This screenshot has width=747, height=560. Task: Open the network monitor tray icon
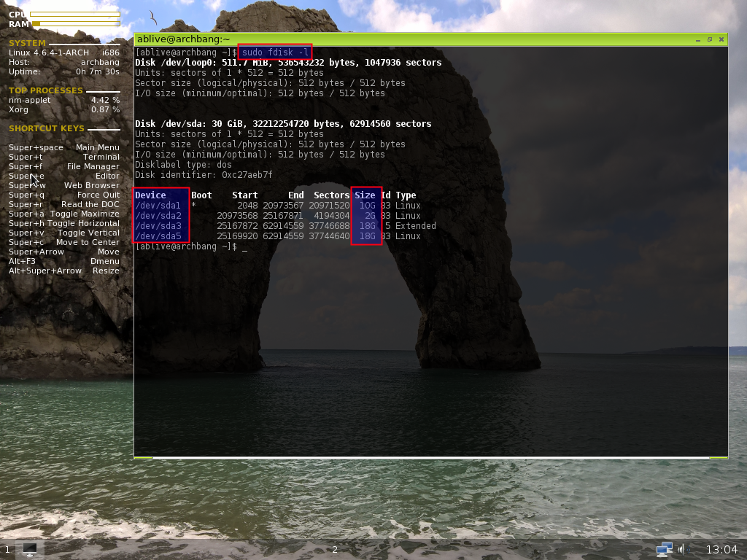click(664, 550)
